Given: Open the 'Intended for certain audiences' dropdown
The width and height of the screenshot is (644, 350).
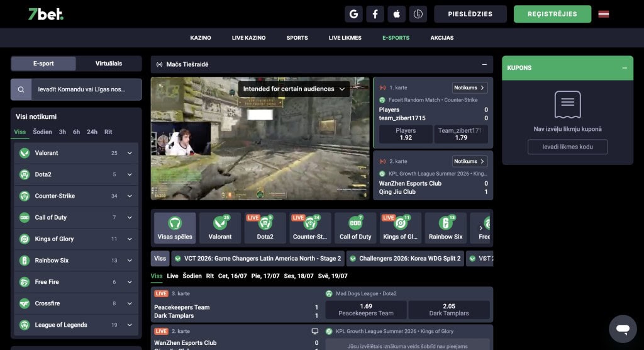Looking at the screenshot, I should (x=294, y=89).
